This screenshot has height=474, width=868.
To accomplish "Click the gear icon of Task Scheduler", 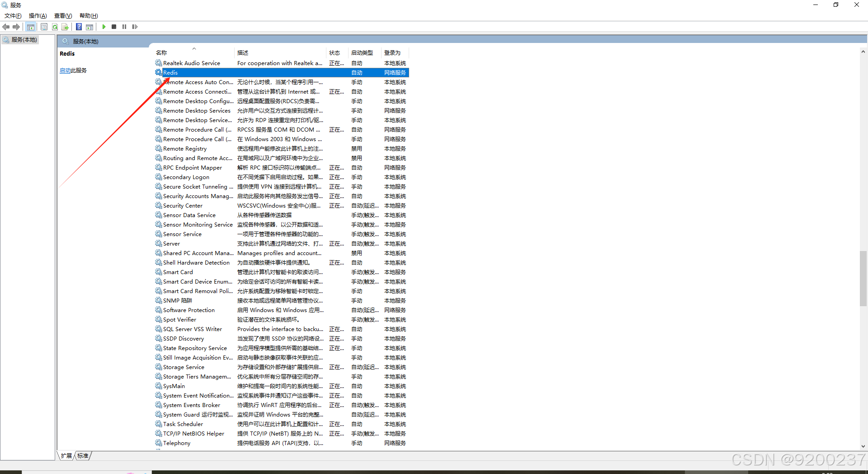I will [x=158, y=424].
